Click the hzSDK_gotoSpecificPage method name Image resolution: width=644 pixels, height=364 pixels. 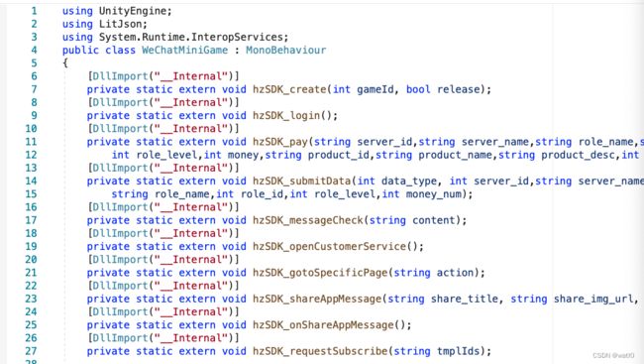[x=320, y=273]
